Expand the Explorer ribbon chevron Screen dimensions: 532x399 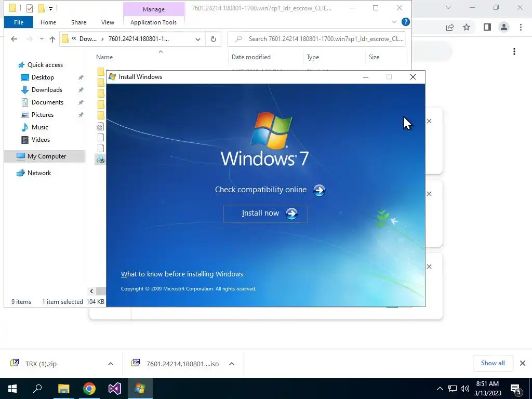pyautogui.click(x=394, y=22)
